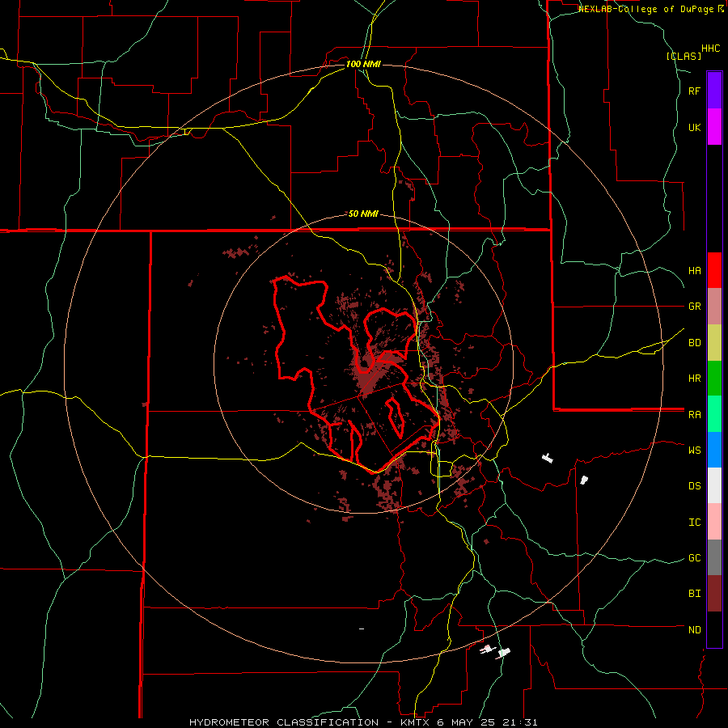Click the '50 NMI' range ring label
Image resolution: width=728 pixels, height=728 pixels.
point(363,214)
